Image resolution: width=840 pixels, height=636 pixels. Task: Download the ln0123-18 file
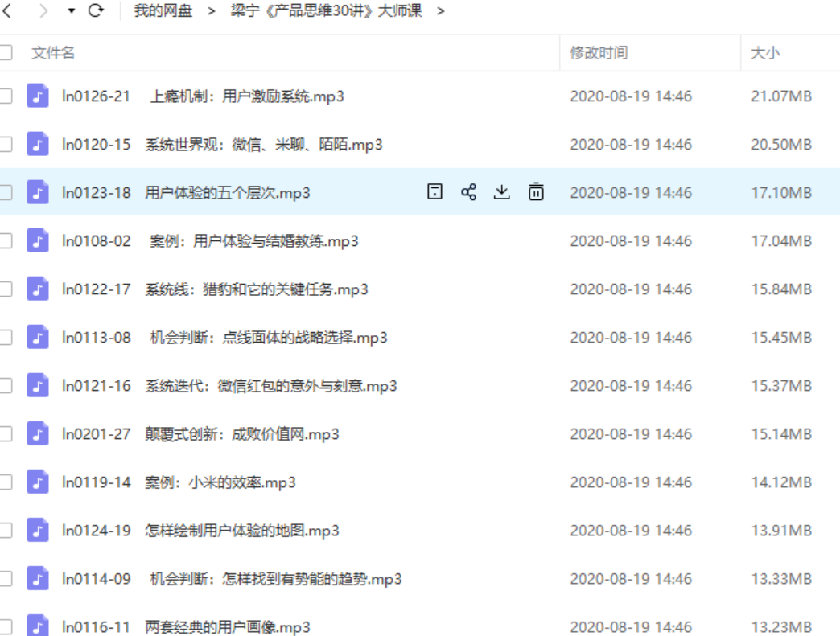pyautogui.click(x=501, y=191)
